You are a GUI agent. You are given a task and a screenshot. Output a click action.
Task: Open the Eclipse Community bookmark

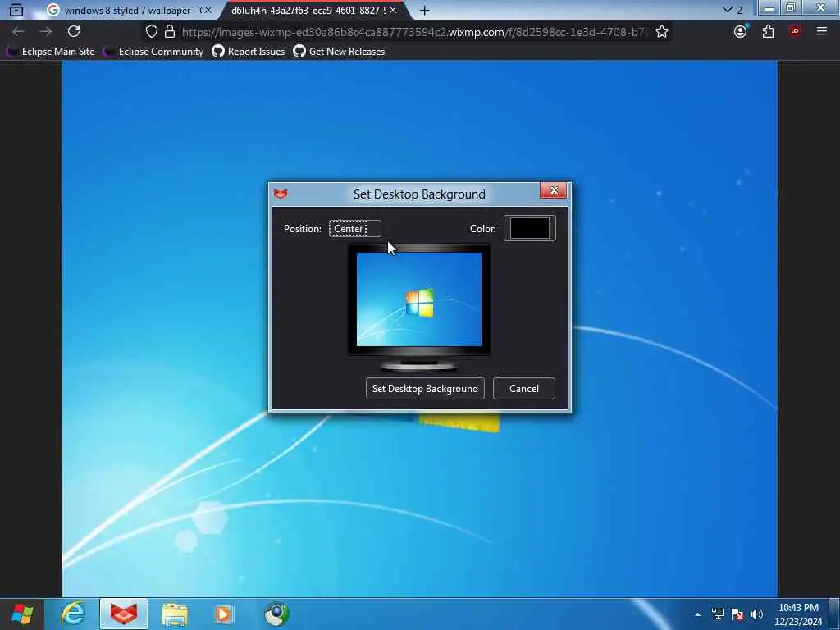pyautogui.click(x=154, y=52)
